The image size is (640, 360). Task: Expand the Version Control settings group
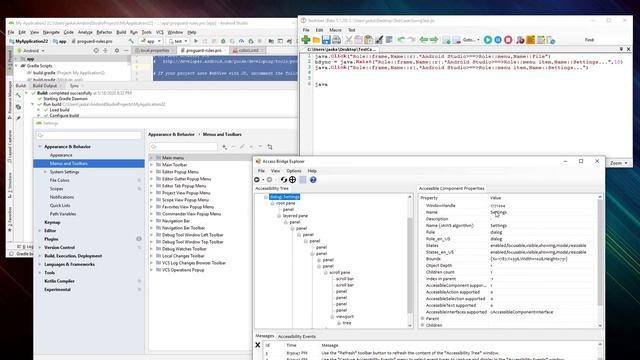[40, 247]
